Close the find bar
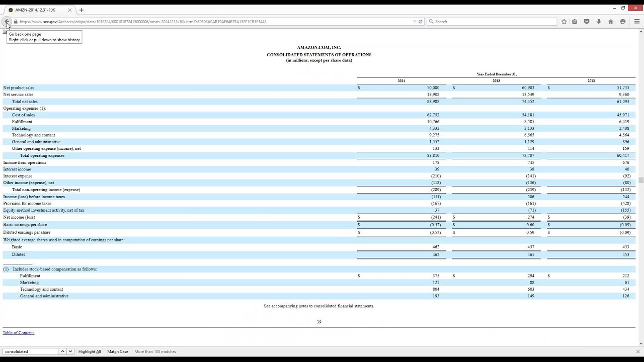 638,351
